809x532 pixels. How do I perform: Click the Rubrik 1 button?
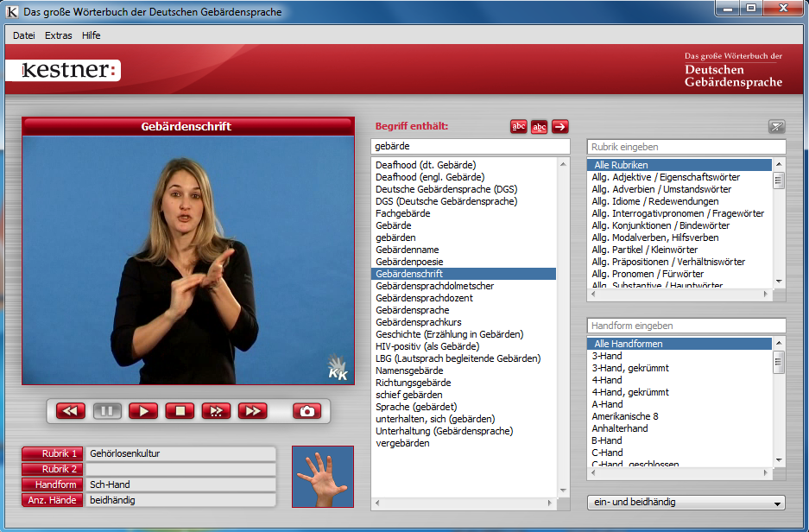(x=52, y=453)
